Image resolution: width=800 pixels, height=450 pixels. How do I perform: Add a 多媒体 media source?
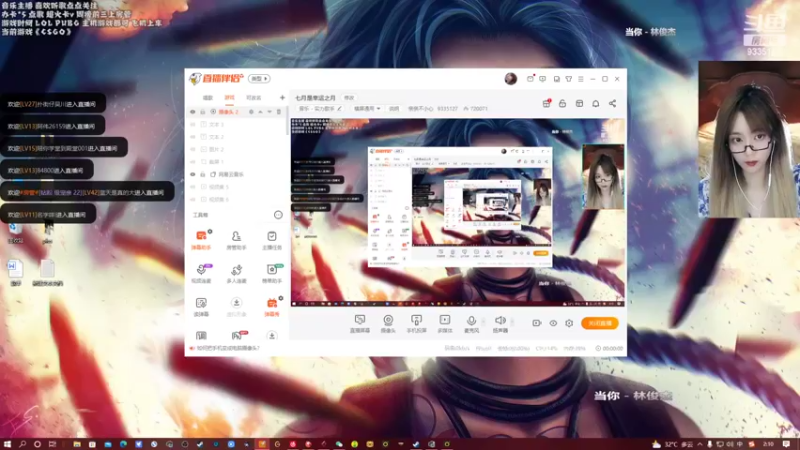click(x=445, y=323)
